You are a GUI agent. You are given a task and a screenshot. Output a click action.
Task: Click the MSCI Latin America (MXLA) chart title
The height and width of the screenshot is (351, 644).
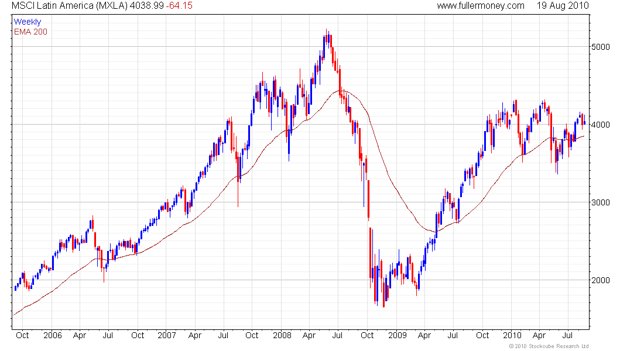pyautogui.click(x=69, y=6)
